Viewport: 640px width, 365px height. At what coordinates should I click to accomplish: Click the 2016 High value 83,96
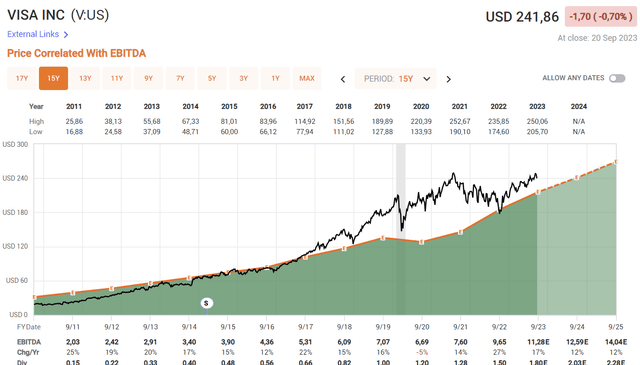point(268,122)
